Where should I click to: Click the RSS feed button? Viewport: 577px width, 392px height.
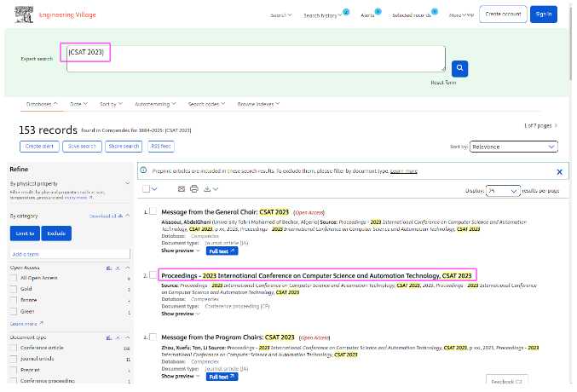coord(161,147)
